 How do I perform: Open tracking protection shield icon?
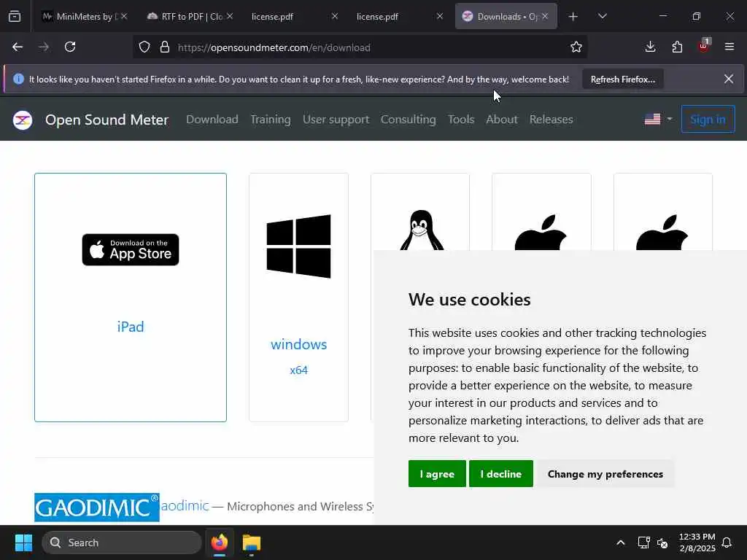click(144, 47)
